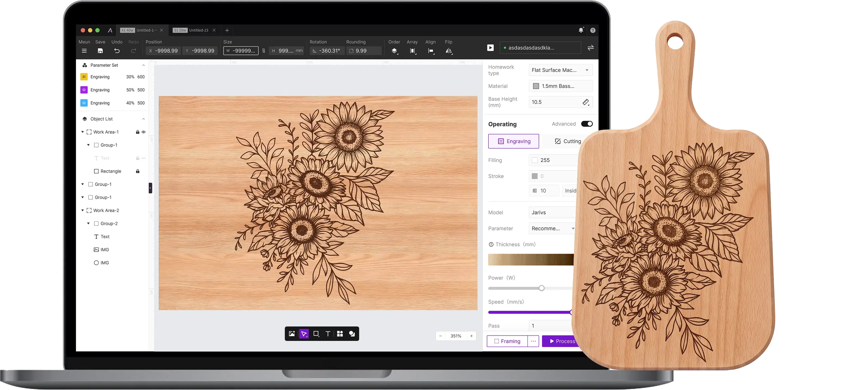Click the swap arrows icon at top right

tap(590, 48)
